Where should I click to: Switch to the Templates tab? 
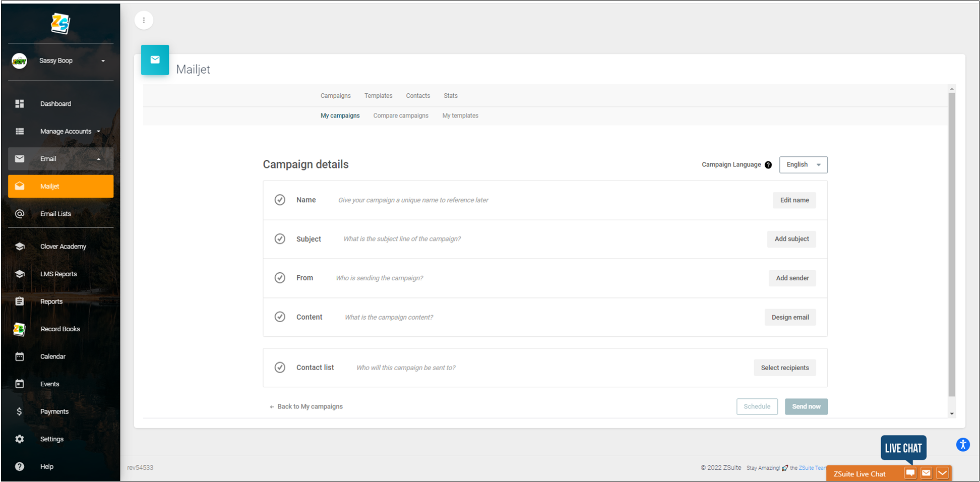click(x=379, y=96)
